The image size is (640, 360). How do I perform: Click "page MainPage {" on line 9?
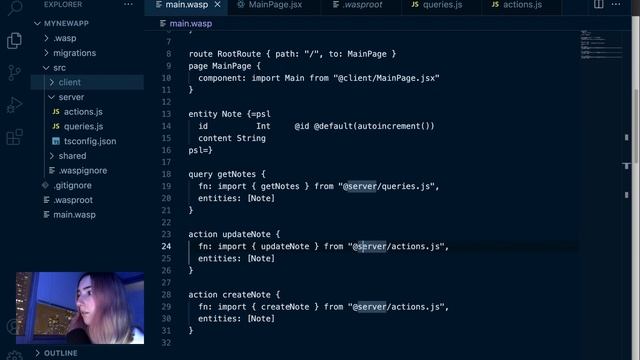tap(224, 66)
